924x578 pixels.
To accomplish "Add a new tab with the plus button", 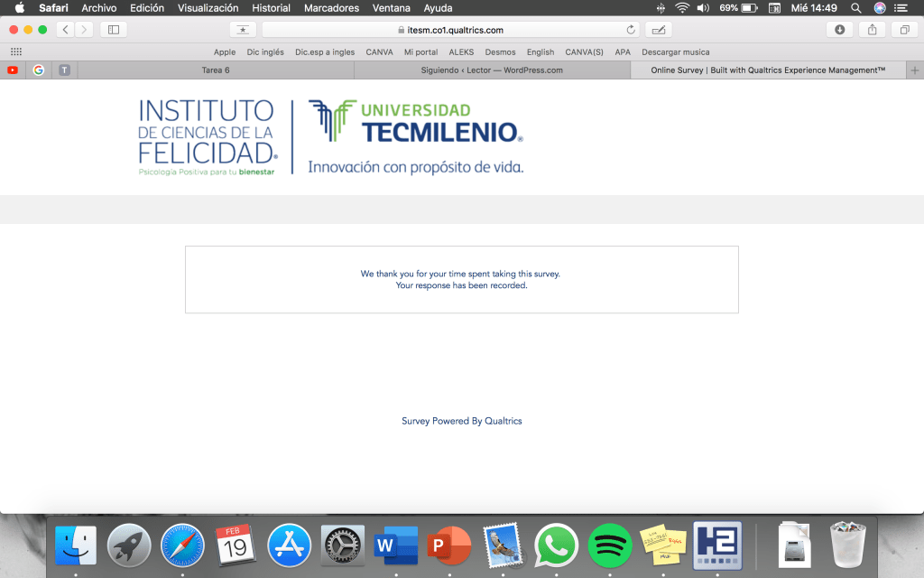I will pyautogui.click(x=915, y=70).
